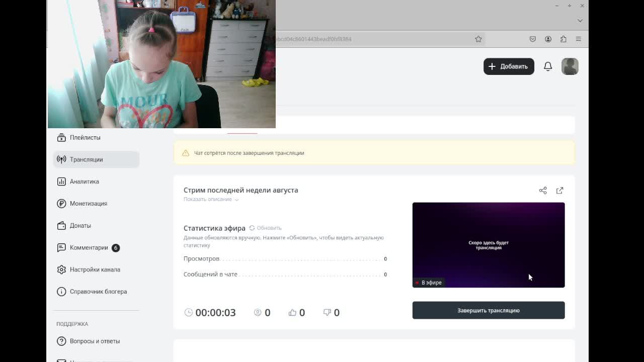Click the Добавить button

coord(509,66)
